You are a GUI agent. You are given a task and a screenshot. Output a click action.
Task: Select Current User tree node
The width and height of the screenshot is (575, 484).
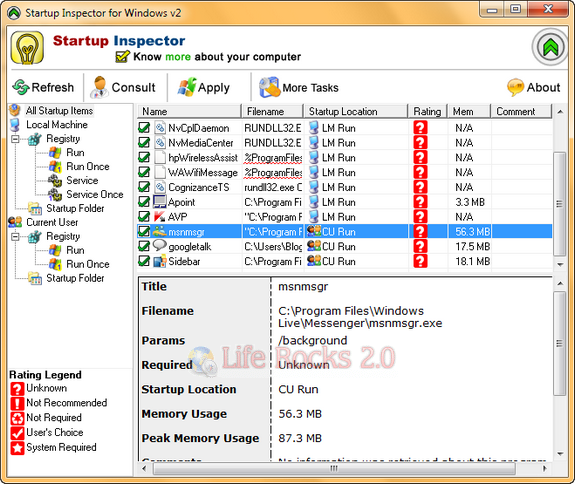pyautogui.click(x=52, y=222)
